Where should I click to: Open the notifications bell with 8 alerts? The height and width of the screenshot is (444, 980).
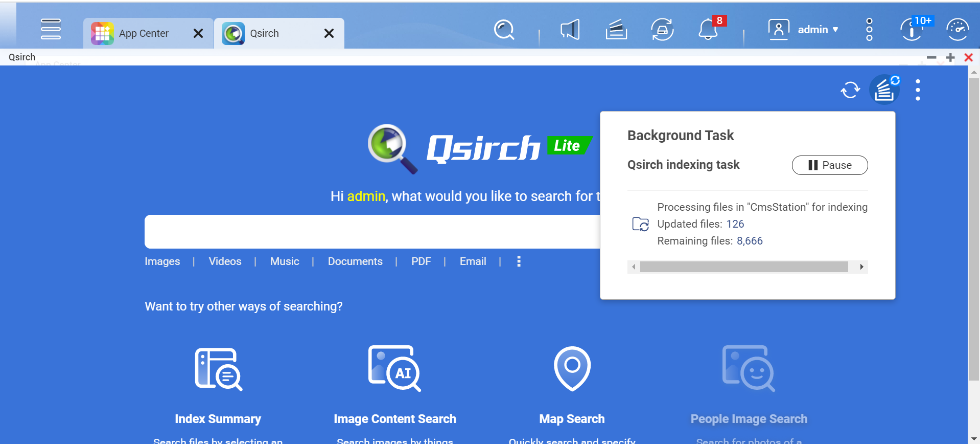pyautogui.click(x=709, y=29)
